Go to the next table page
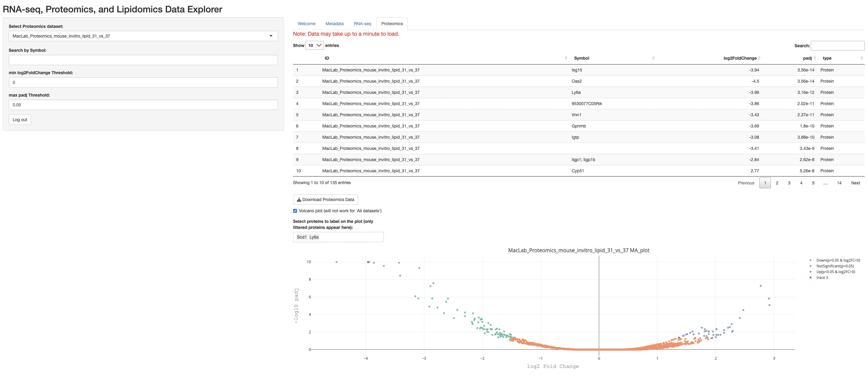The image size is (868, 390). 856,183
